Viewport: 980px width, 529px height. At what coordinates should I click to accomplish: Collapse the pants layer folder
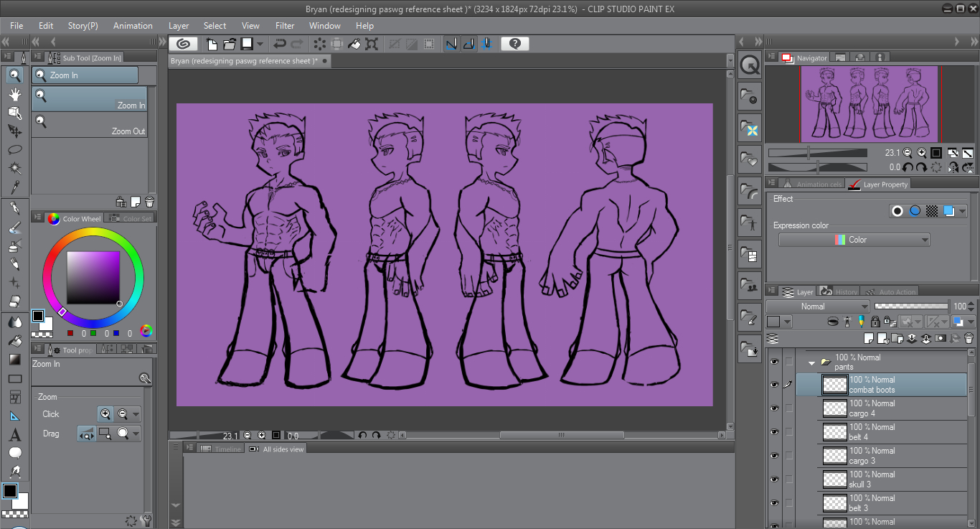[812, 362]
